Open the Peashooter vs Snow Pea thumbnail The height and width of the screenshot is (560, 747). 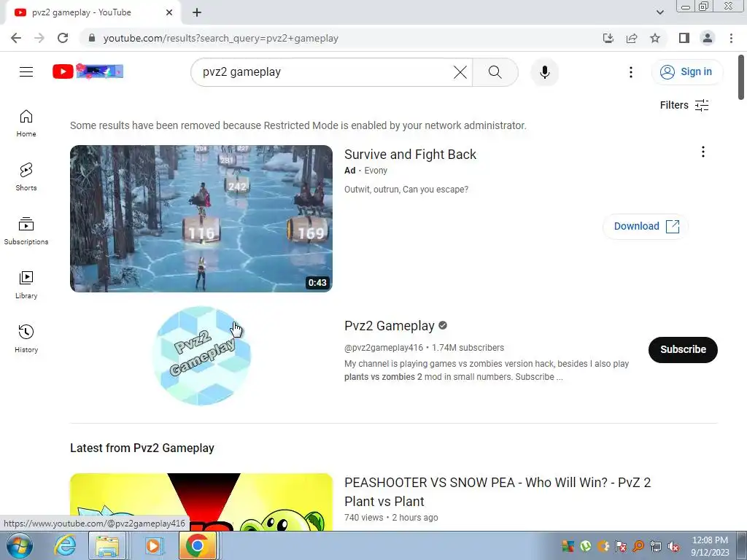(201, 502)
